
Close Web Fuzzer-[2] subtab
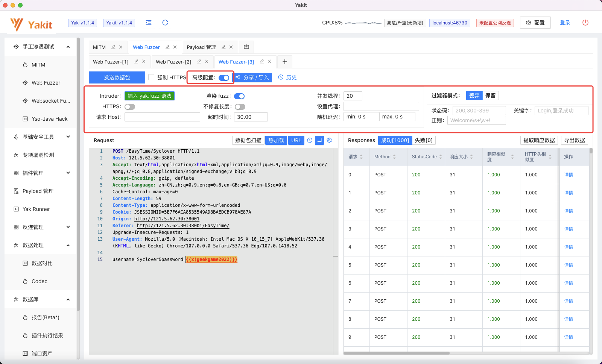[207, 61]
